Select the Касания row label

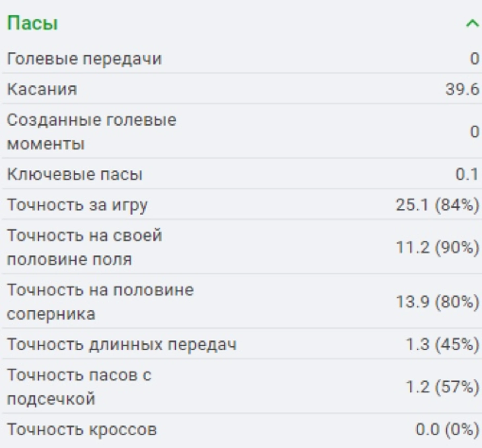[x=42, y=89]
